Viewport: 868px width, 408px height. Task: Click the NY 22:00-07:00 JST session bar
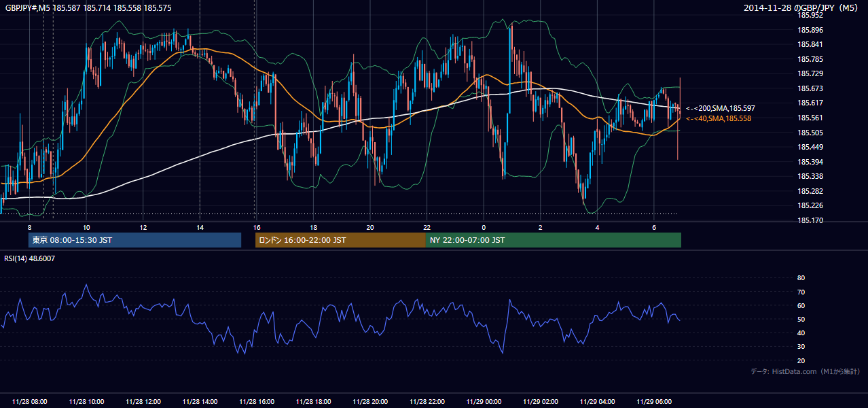554,240
